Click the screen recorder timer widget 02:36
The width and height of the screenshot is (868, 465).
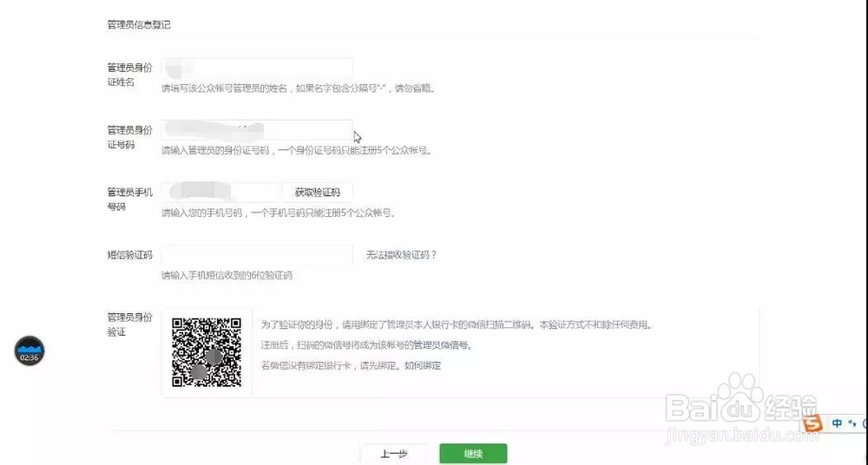coord(30,351)
